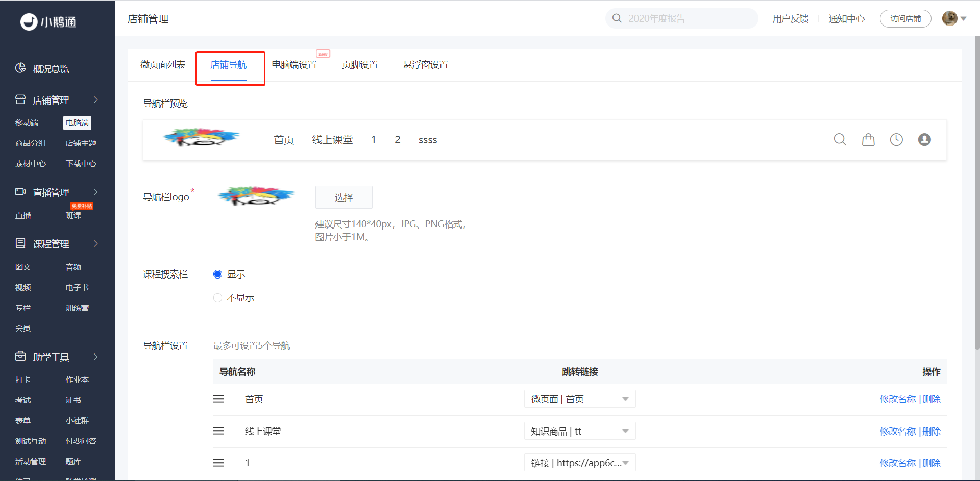The image size is (980, 481).
Task: Select the 不显示 radio option
Action: coord(217,298)
